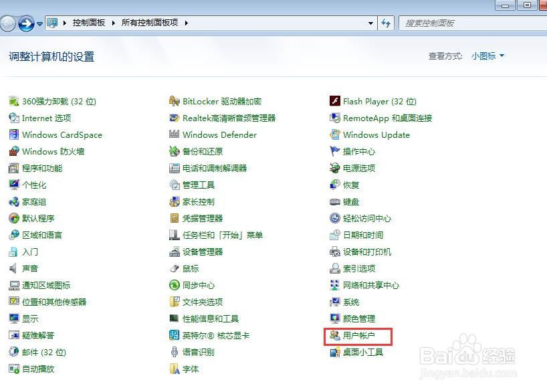This screenshot has width=547, height=392.
Task: Open the 查看方式 小图标 dropdown
Action: pyautogui.click(x=487, y=56)
